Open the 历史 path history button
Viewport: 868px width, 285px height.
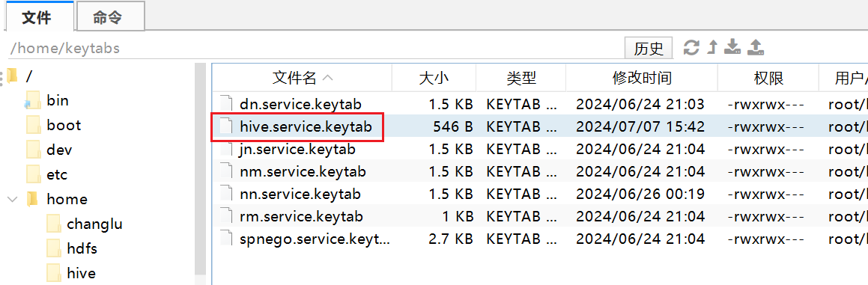point(649,48)
